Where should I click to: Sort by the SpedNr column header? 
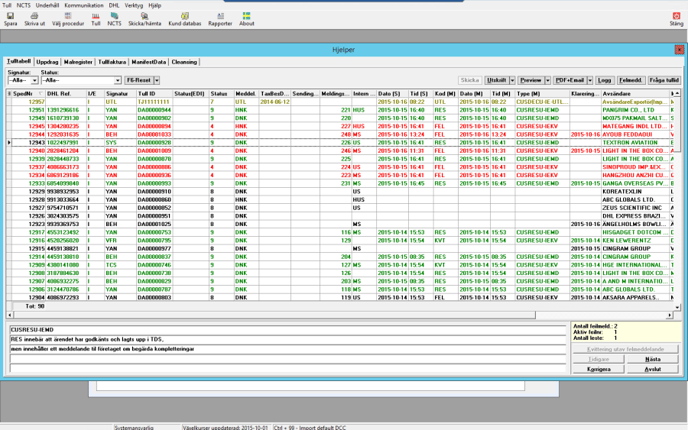tap(28, 93)
